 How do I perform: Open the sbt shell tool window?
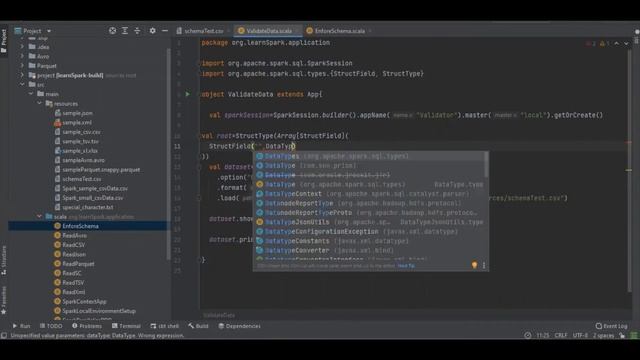(164, 326)
